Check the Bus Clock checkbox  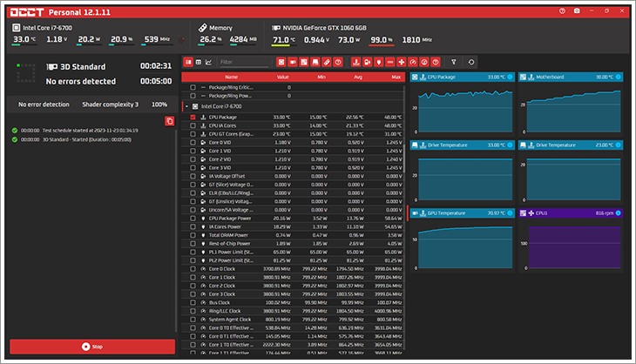click(193, 303)
